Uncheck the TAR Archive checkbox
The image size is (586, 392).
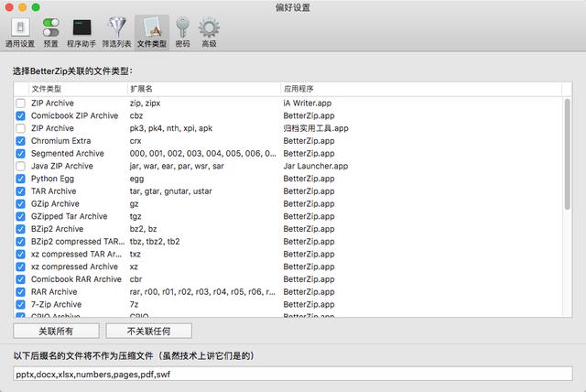(20, 191)
